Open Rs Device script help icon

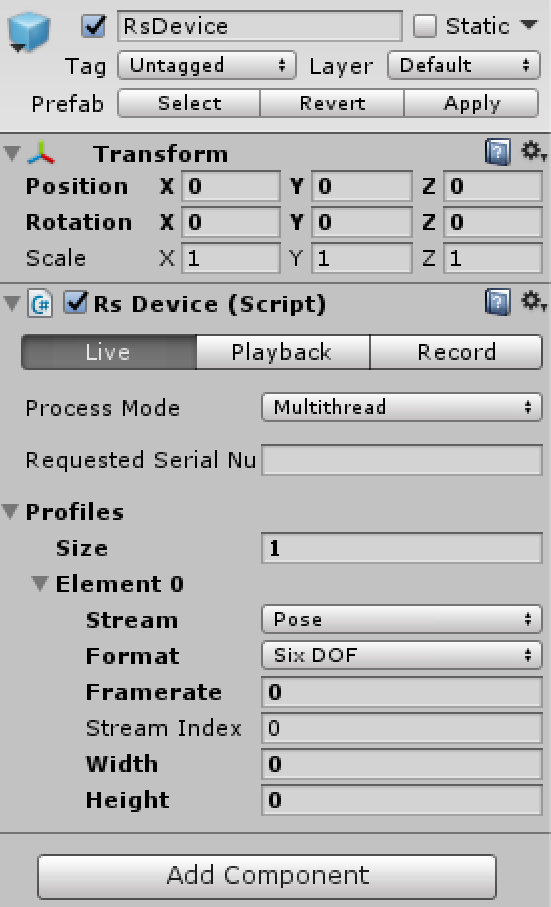click(x=497, y=303)
